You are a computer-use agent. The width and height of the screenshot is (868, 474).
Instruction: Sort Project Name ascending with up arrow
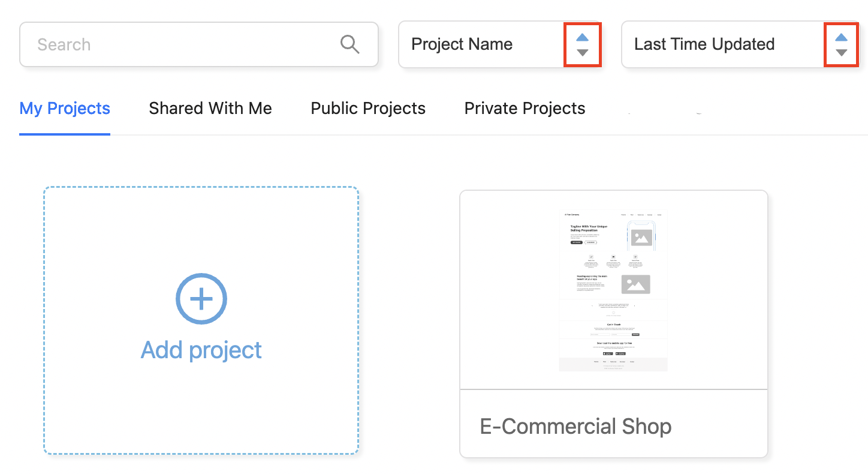tap(582, 37)
